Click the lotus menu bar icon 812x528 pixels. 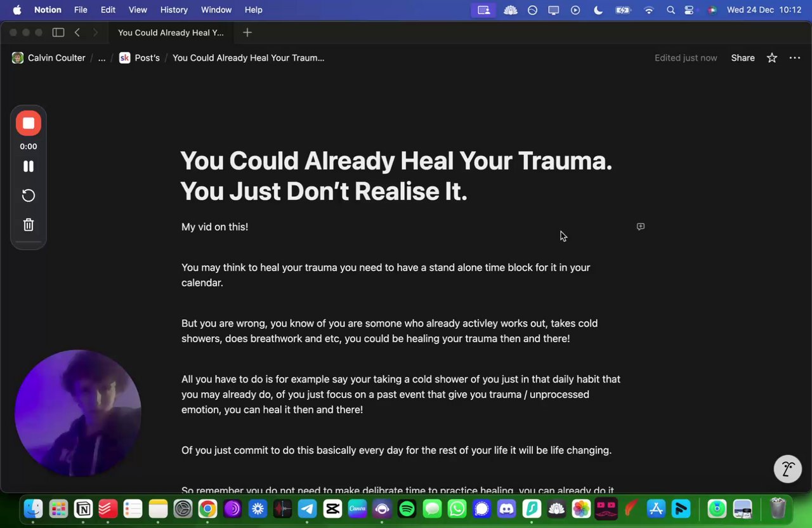click(511, 10)
